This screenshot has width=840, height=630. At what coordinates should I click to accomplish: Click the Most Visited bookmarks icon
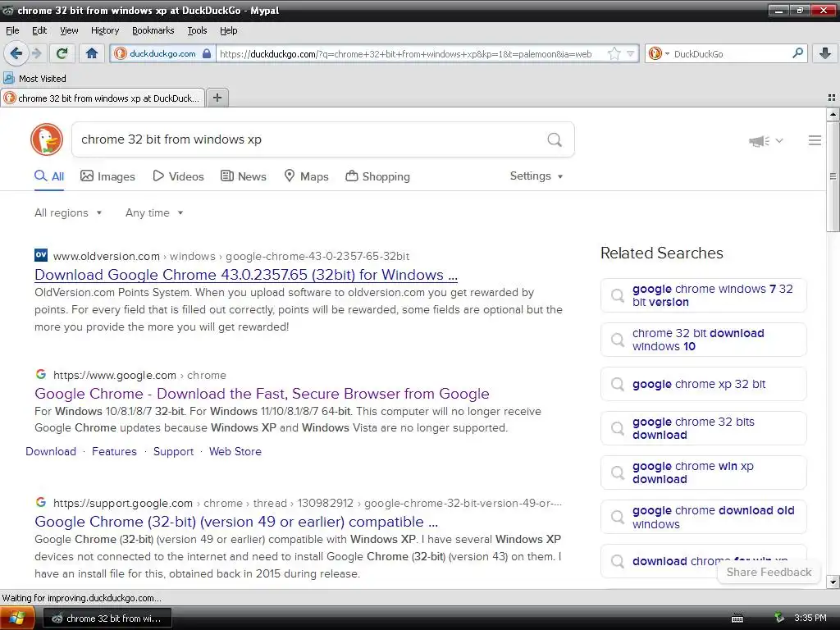pos(8,78)
